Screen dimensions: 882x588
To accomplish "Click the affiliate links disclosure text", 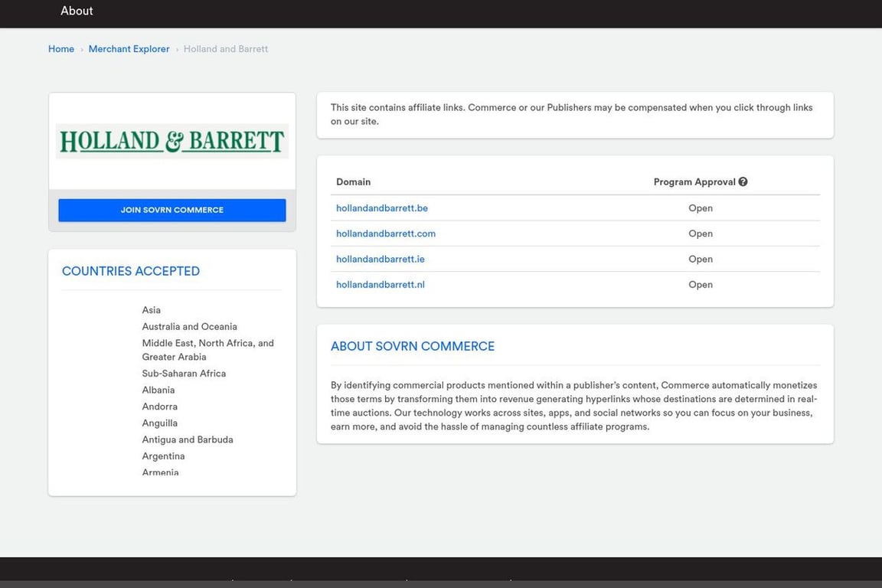I will pyautogui.click(x=571, y=114).
